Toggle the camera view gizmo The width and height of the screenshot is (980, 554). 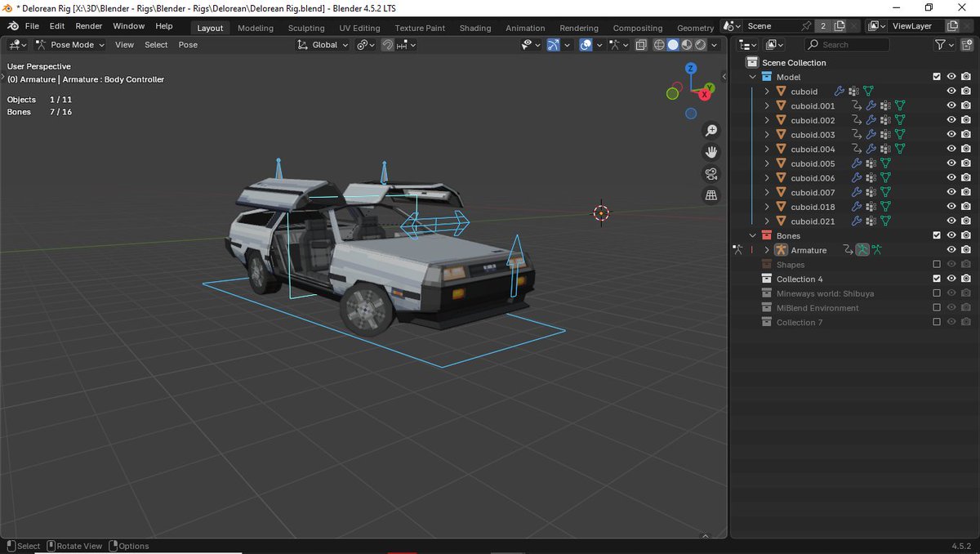710,173
